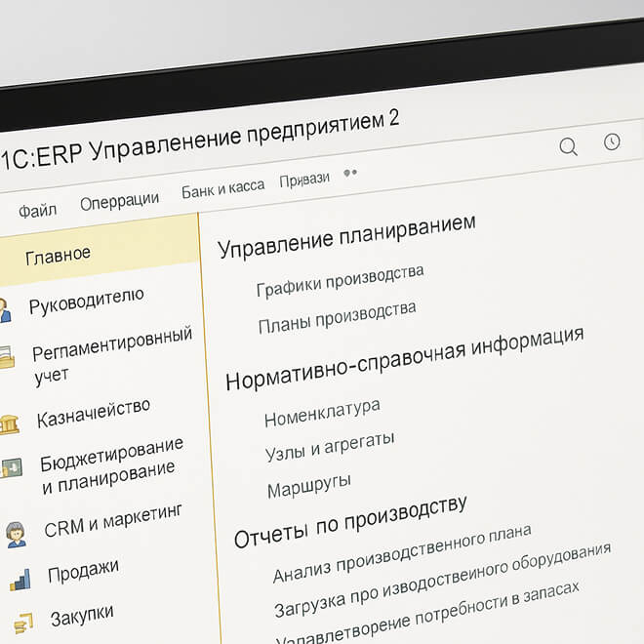Viewport: 644px width, 644px height.
Task: Click Отчеты по производству heading
Action: pos(350,522)
